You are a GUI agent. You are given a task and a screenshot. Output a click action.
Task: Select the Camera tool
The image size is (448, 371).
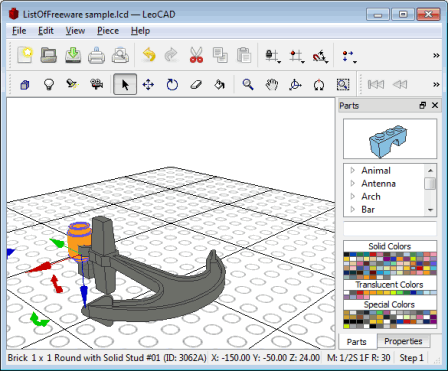(x=97, y=85)
